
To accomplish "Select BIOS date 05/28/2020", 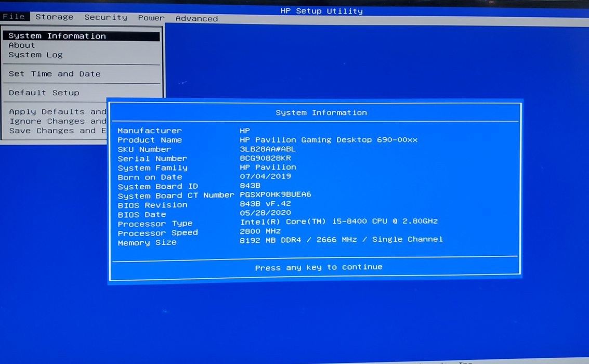I will point(265,213).
